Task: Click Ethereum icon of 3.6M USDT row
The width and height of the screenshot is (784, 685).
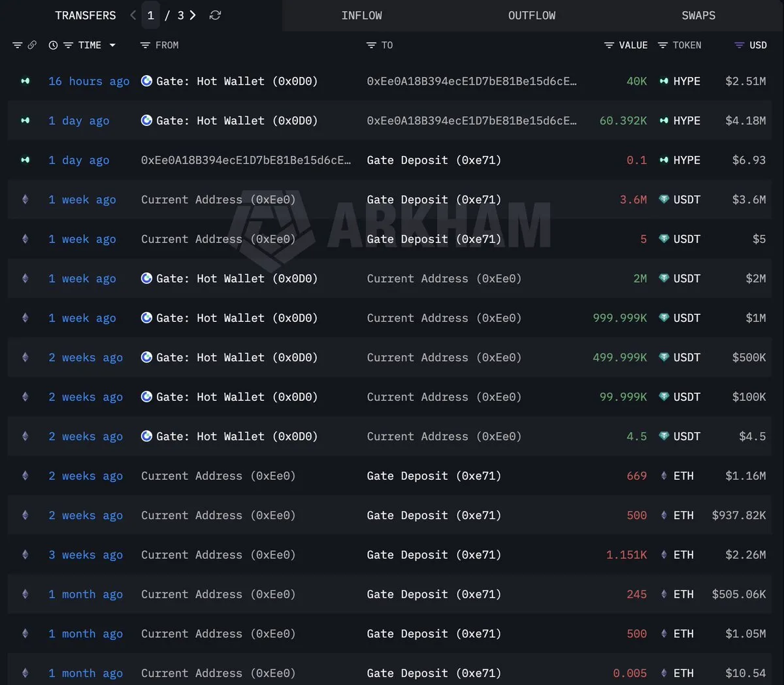Action: click(x=25, y=199)
